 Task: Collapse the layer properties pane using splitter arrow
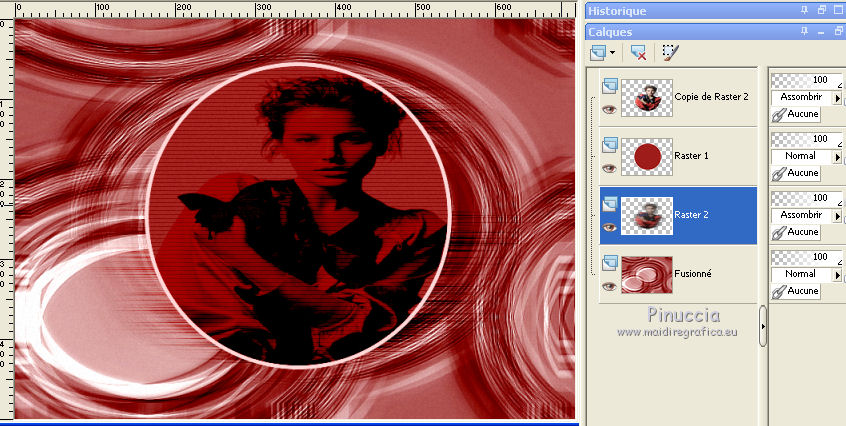tap(763, 326)
